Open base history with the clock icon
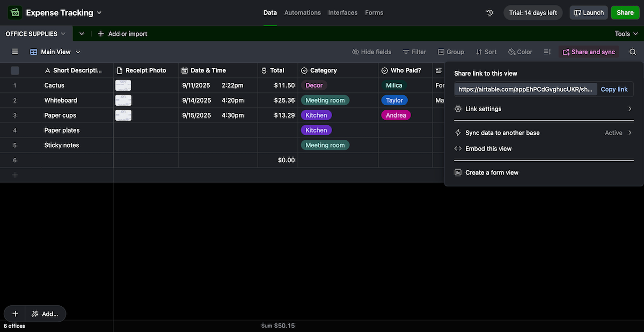This screenshot has height=332, width=644. click(x=489, y=12)
